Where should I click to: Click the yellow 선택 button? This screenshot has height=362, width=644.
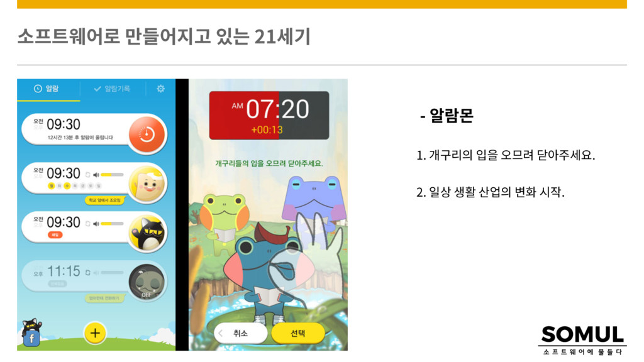coord(297,333)
